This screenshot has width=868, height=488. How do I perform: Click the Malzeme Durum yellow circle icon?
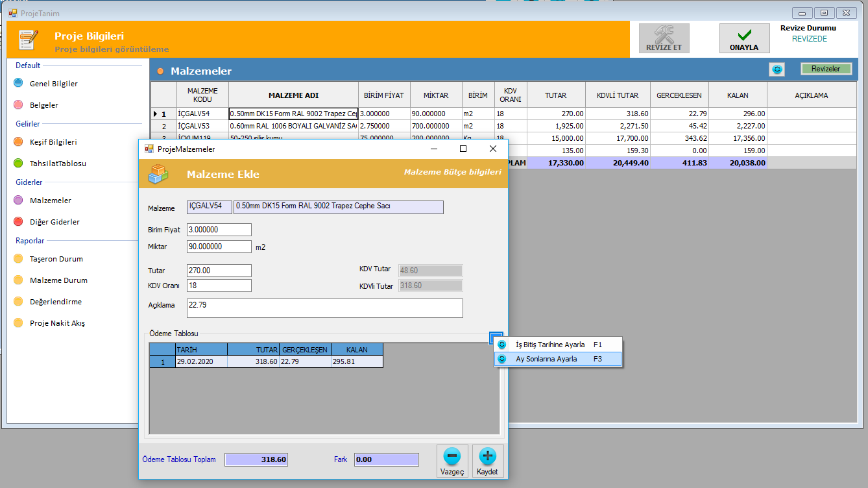(x=18, y=280)
